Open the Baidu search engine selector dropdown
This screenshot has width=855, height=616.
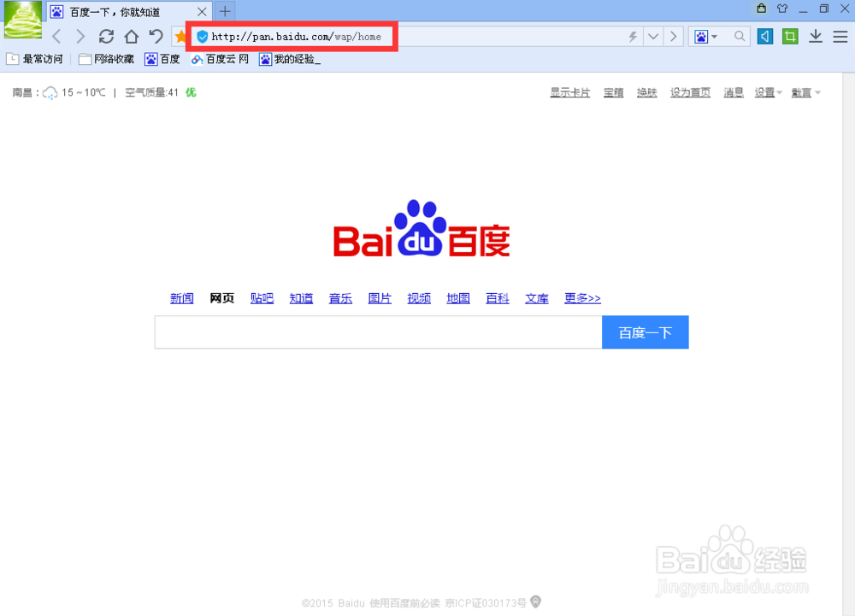[706, 37]
